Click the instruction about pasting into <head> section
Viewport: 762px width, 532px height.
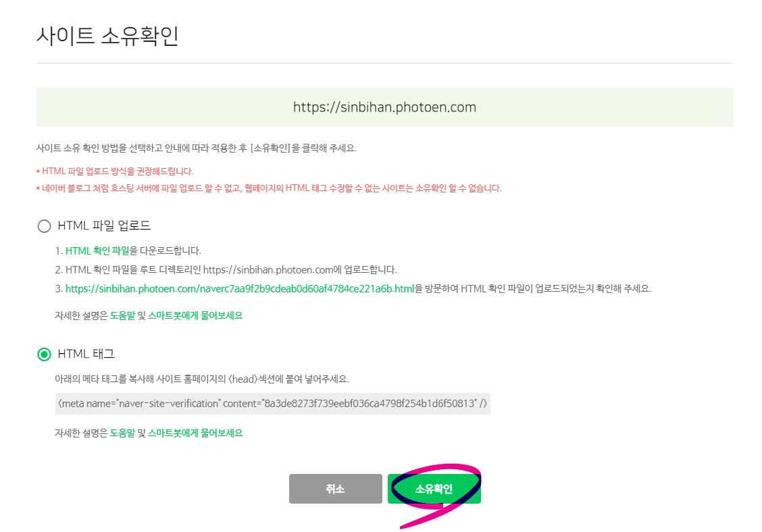tap(202, 379)
